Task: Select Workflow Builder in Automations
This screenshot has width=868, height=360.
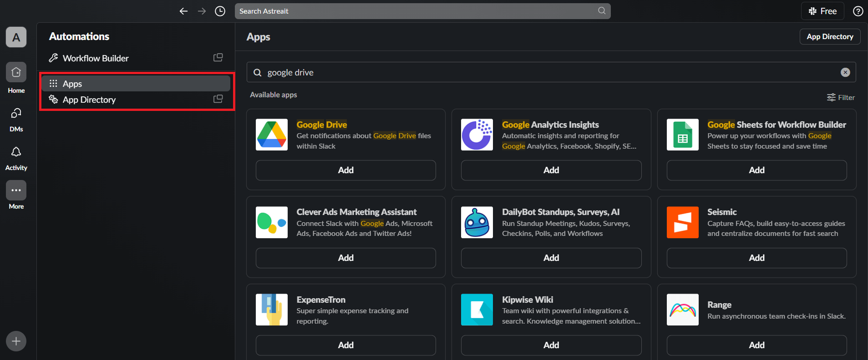Action: (x=96, y=58)
